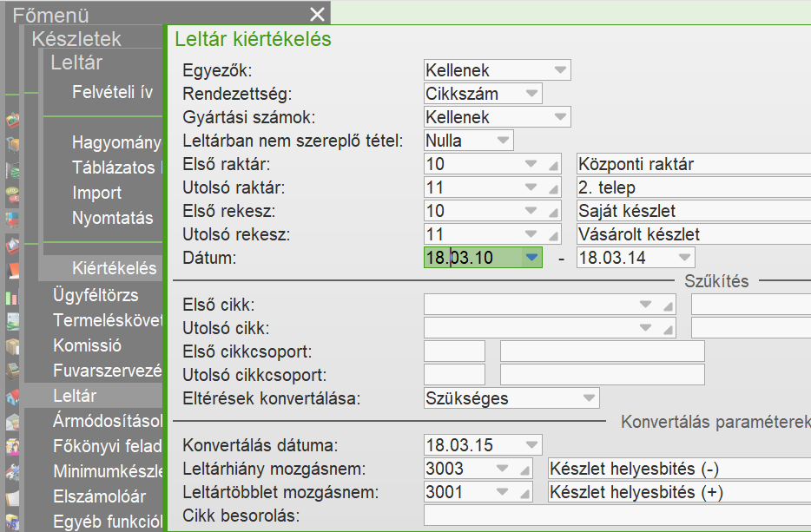Image resolution: width=811 pixels, height=532 pixels.
Task: Click the icon beside Ügyféltörzs menu item
Action: [13, 298]
